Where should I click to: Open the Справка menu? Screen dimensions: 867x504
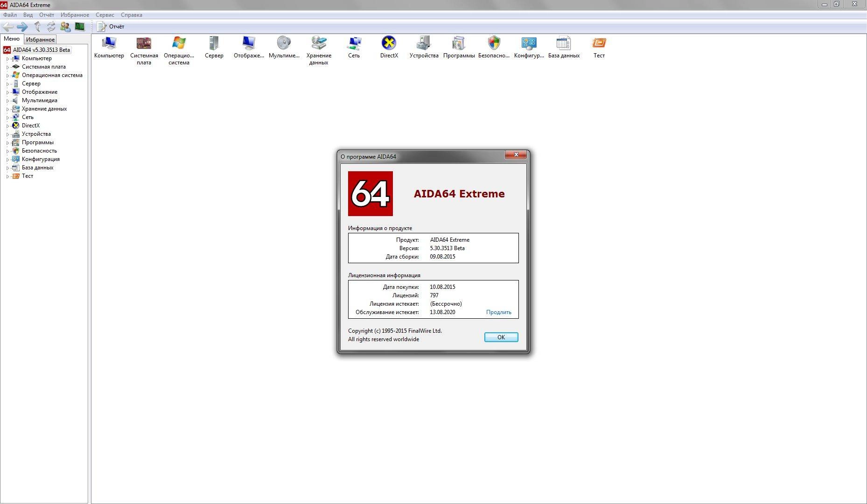pos(132,15)
